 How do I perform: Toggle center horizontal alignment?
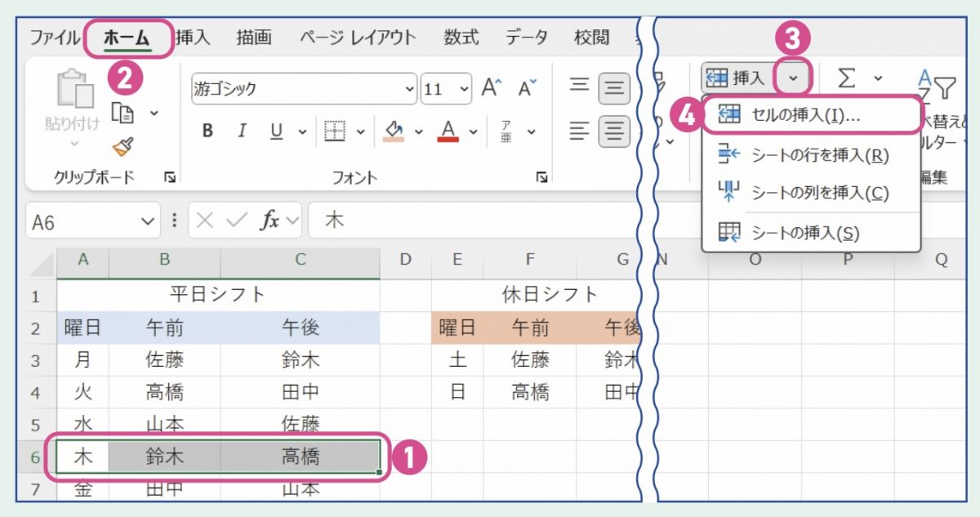pyautogui.click(x=614, y=131)
